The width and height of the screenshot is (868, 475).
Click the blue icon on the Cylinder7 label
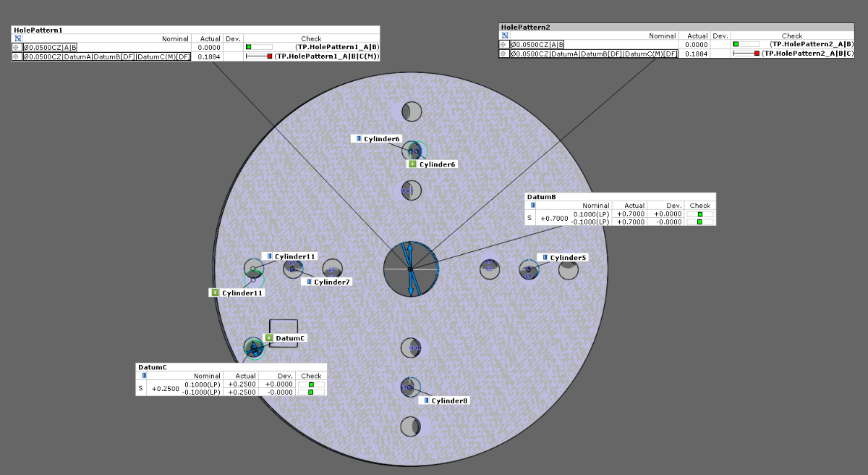tap(308, 282)
